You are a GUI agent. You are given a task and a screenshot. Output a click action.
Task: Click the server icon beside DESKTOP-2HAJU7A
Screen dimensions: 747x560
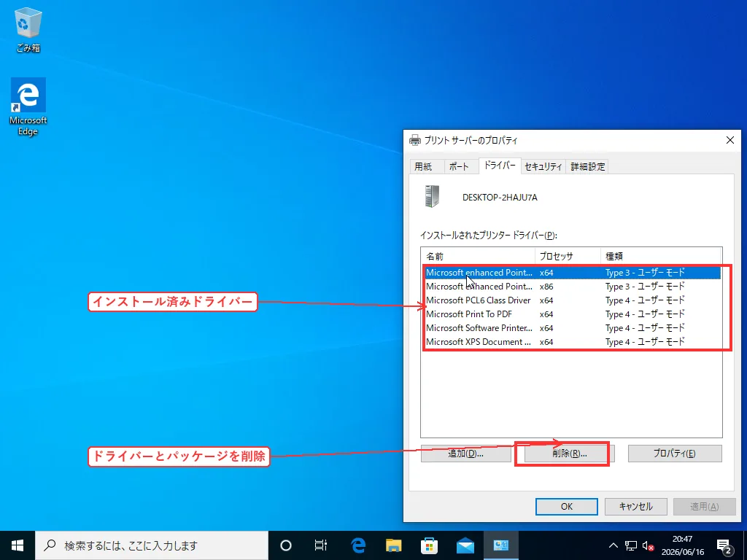click(432, 196)
